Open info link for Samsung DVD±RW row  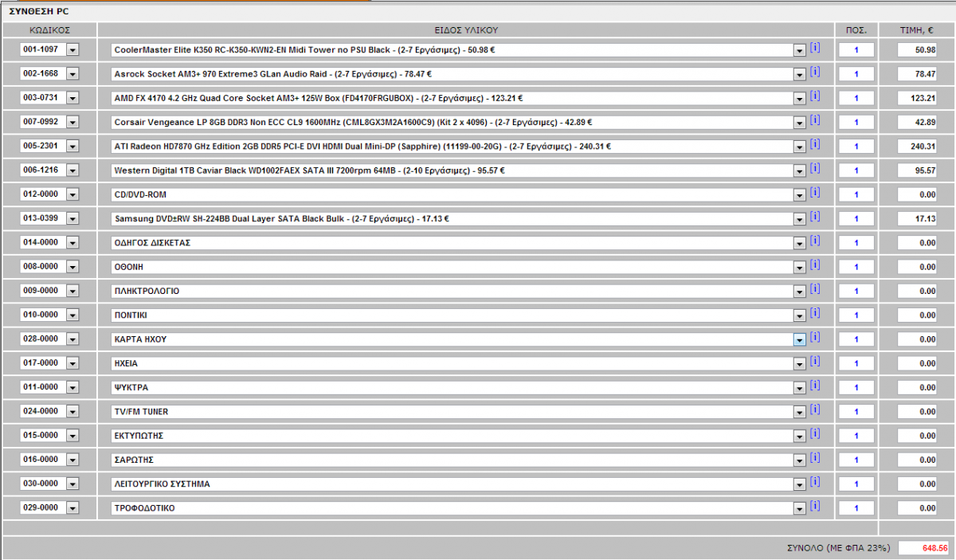coord(815,217)
